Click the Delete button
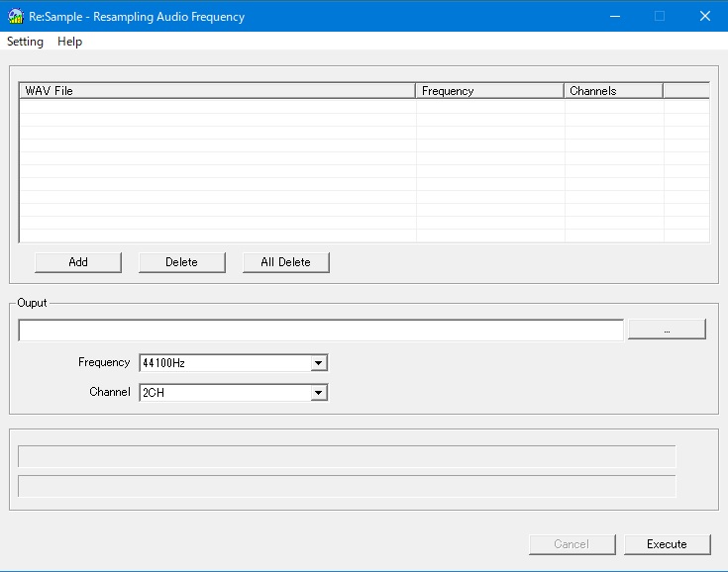 pyautogui.click(x=182, y=262)
